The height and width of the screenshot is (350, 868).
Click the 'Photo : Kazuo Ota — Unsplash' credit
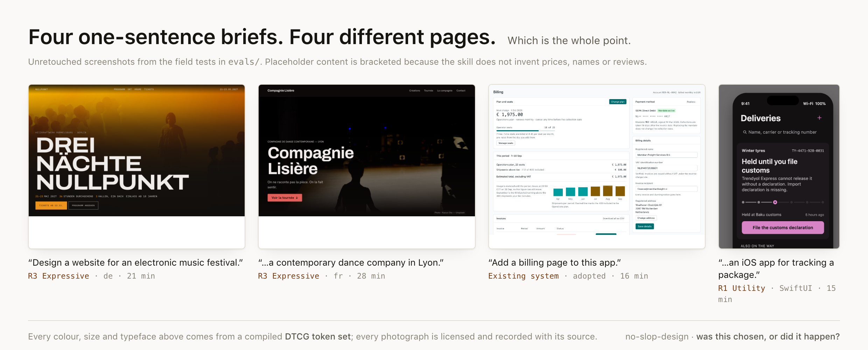[449, 212]
